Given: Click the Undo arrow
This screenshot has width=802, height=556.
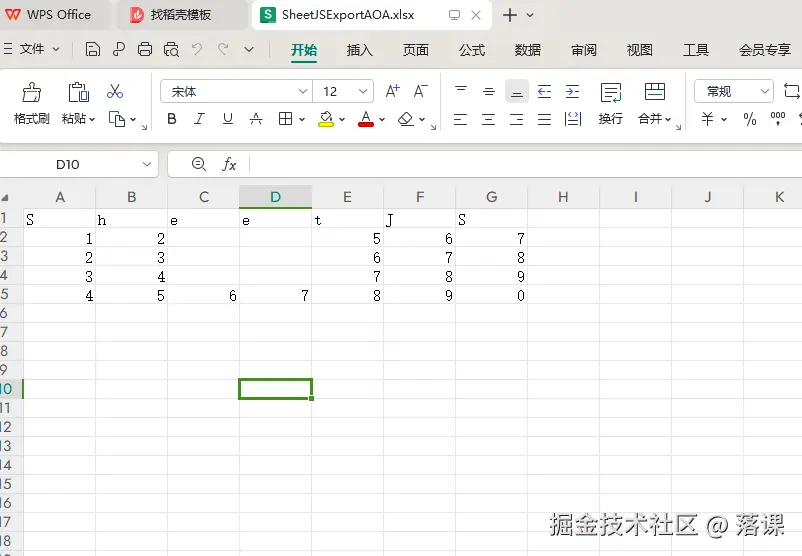Looking at the screenshot, I should [197, 50].
